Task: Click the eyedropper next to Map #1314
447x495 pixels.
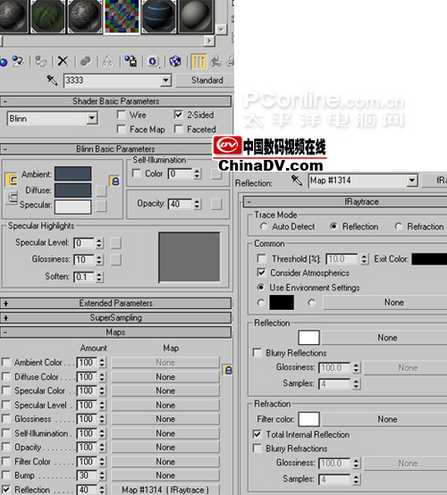Action: click(296, 180)
